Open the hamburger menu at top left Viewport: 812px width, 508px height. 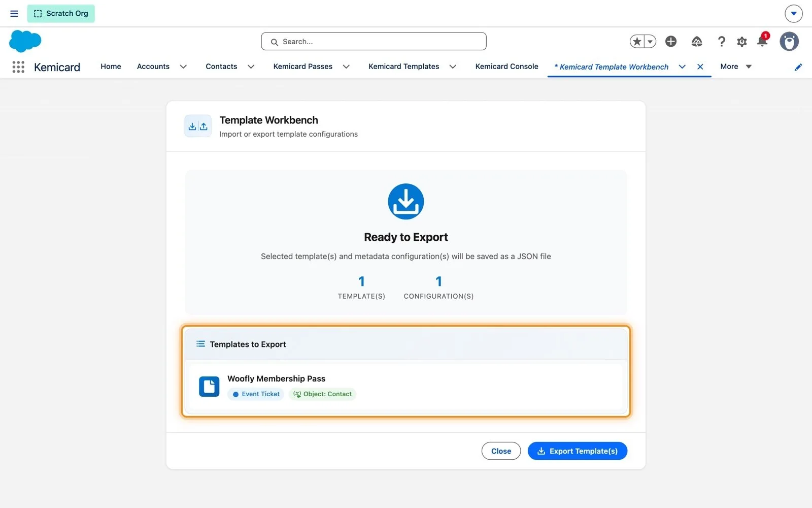pos(14,14)
